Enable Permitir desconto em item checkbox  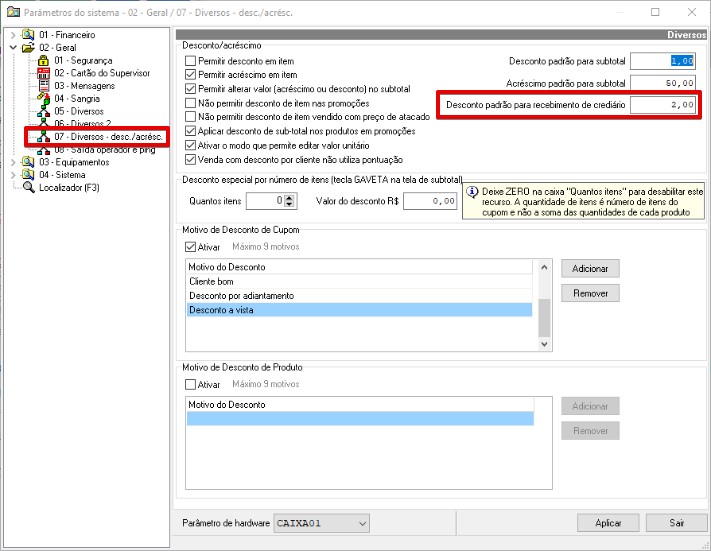[190, 61]
